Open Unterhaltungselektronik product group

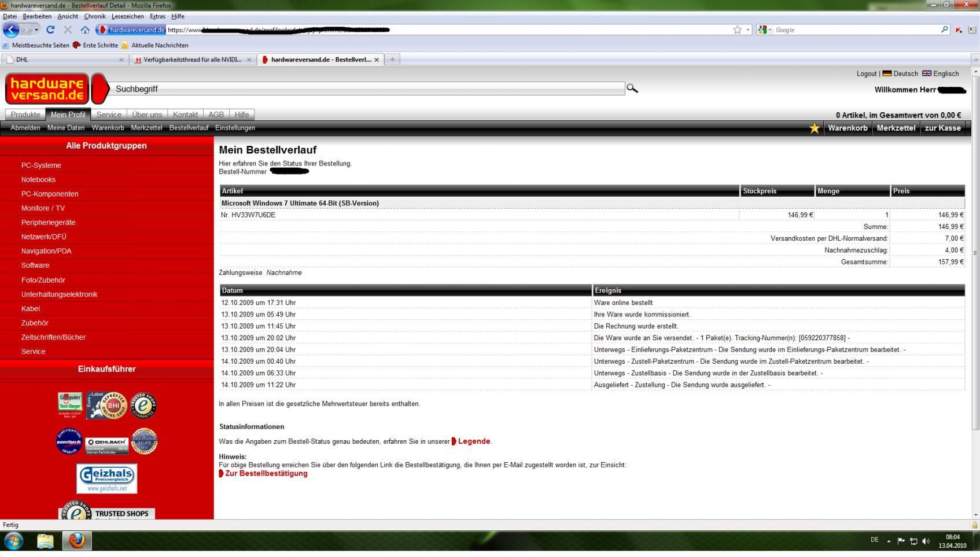[59, 294]
